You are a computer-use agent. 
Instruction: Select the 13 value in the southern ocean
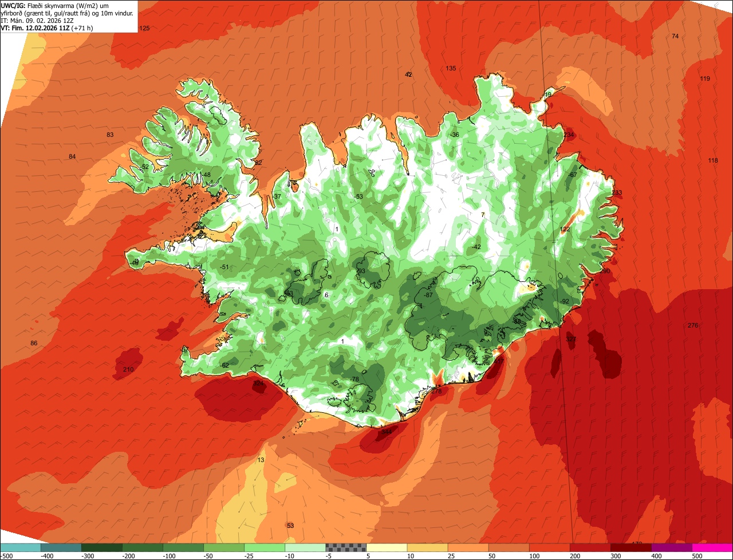click(261, 460)
